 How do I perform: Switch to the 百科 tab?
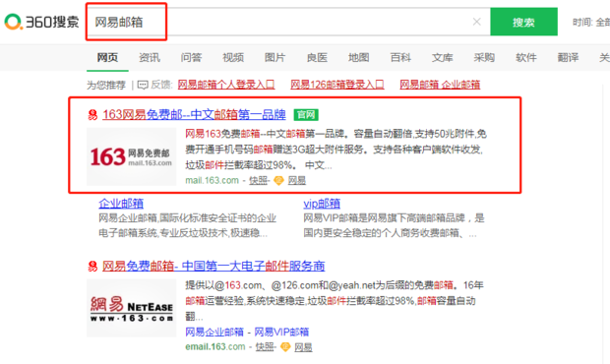[x=400, y=58]
